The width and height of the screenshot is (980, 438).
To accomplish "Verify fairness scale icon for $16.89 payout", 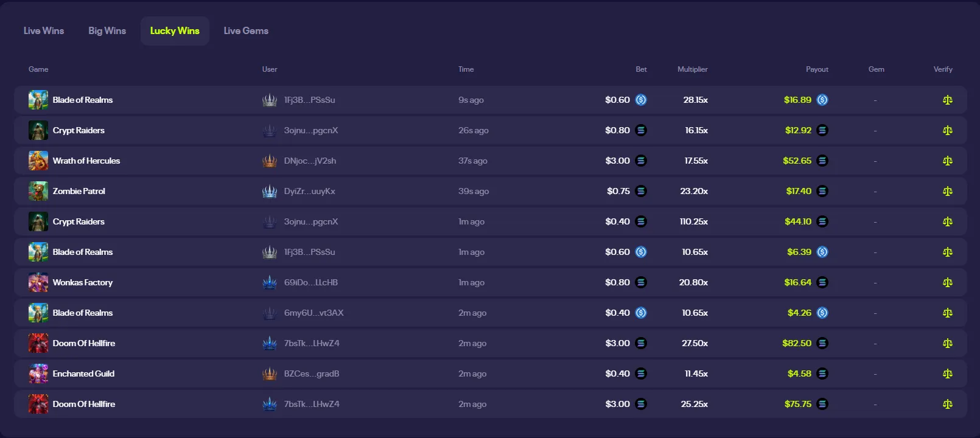I will (948, 100).
